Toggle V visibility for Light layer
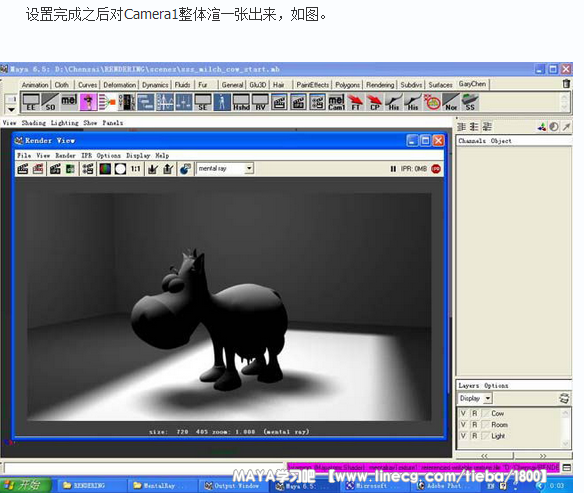Image resolution: width=584 pixels, height=493 pixels. (463, 436)
